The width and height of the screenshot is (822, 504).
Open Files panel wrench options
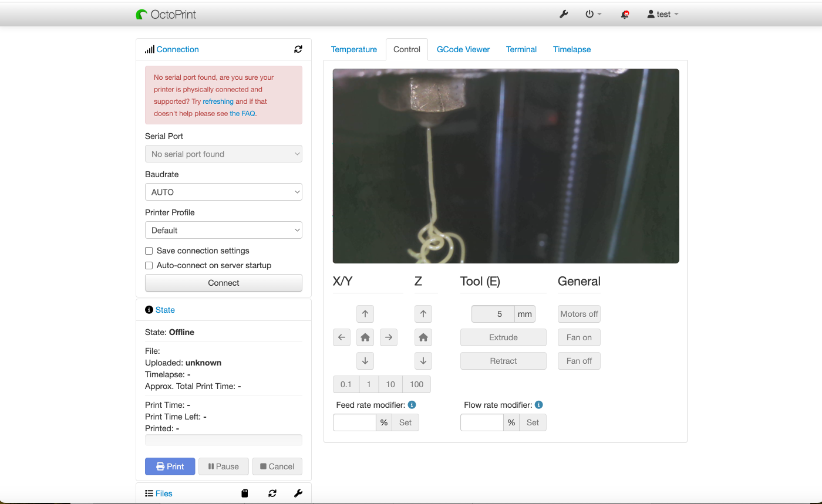298,493
